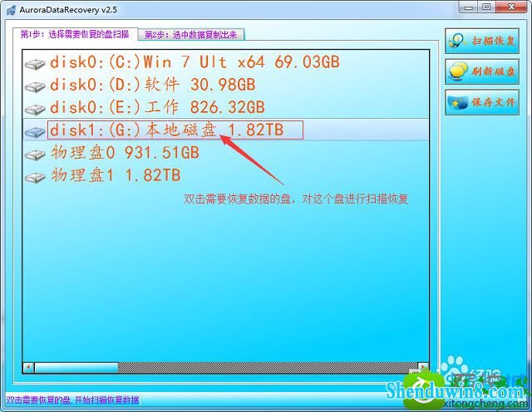Maximize the AuroraDataRecovery window
The width and height of the screenshot is (532, 412).
pos(486,7)
